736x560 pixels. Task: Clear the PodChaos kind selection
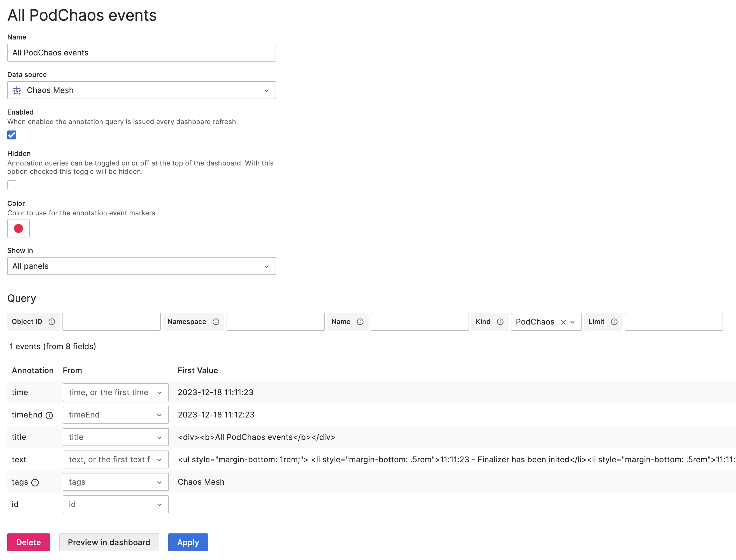click(x=563, y=322)
